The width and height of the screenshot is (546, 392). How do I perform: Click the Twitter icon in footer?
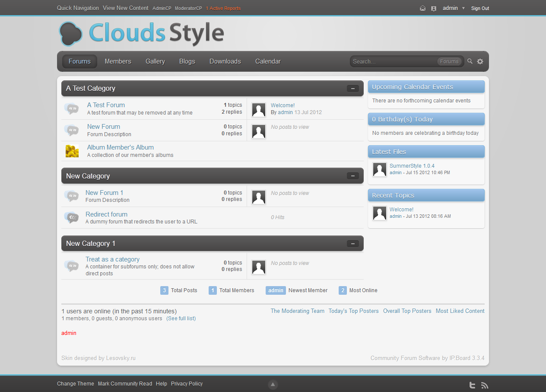473,385
